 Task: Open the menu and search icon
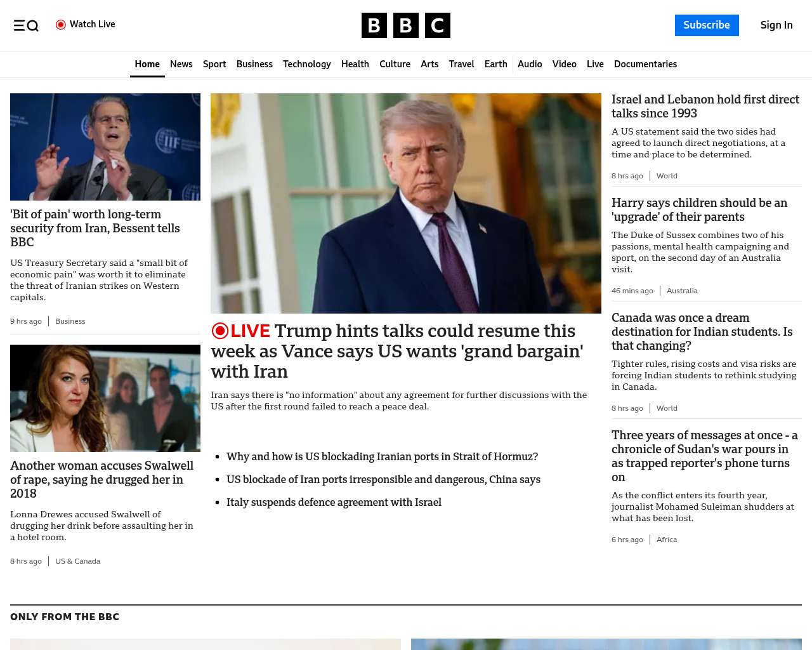click(26, 25)
